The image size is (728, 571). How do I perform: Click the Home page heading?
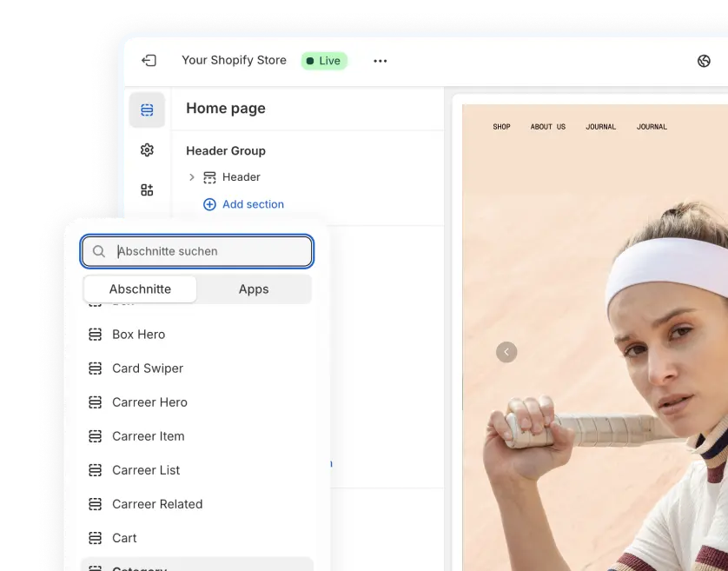226,109
